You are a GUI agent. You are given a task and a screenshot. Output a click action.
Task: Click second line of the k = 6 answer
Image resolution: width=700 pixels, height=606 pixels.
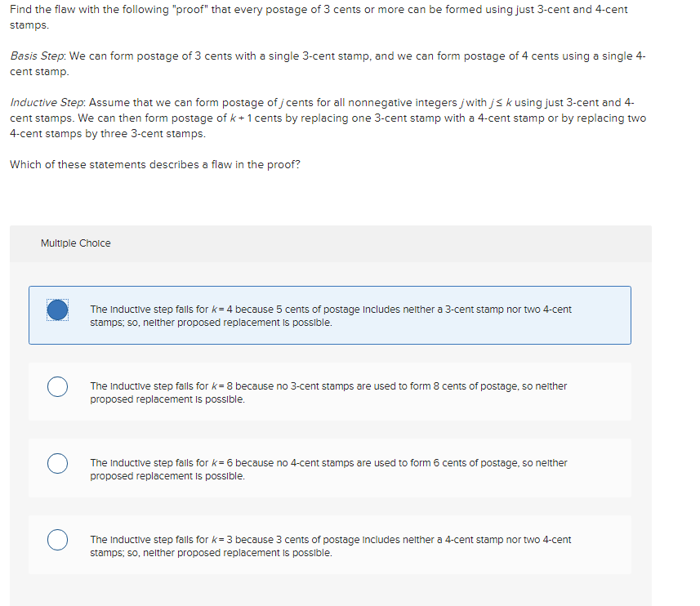click(167, 476)
